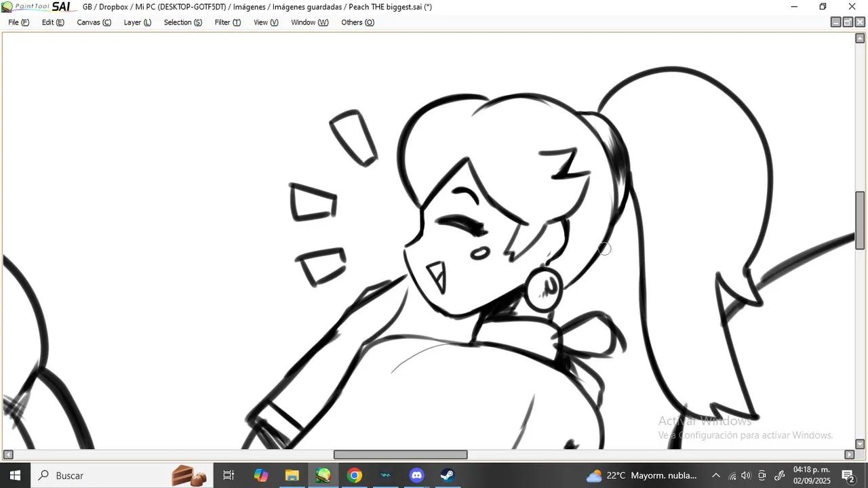The height and width of the screenshot is (488, 868).
Task: Click the Discord icon in taskbar
Action: pos(416,475)
